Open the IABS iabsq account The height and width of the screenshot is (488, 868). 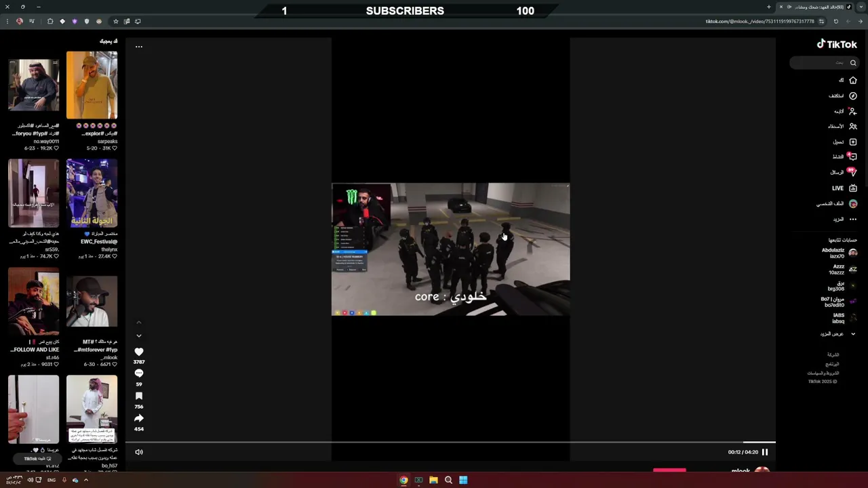click(844, 318)
